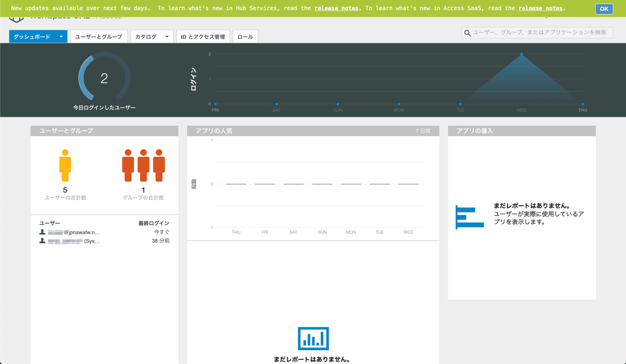Open the ID とアクセス管理 tab
Viewport: 626px width, 364px height.
point(203,37)
